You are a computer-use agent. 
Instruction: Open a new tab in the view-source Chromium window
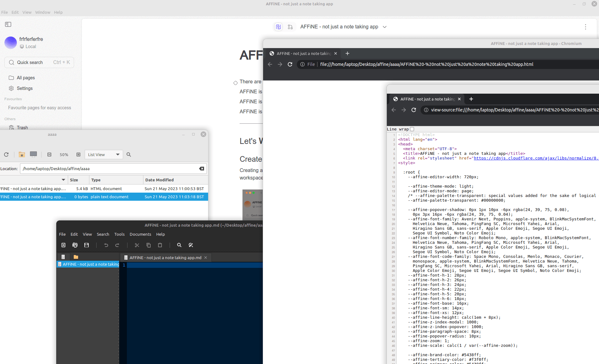(x=471, y=99)
